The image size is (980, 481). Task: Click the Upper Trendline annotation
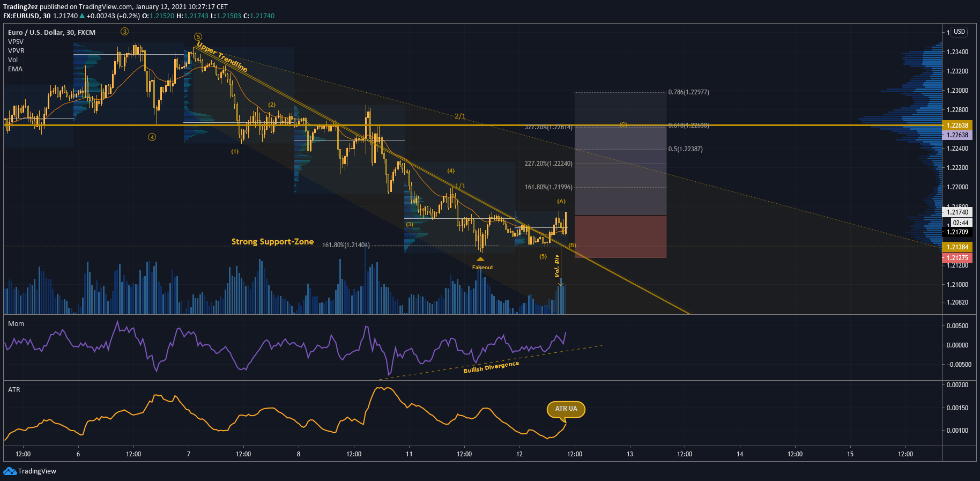coord(222,57)
